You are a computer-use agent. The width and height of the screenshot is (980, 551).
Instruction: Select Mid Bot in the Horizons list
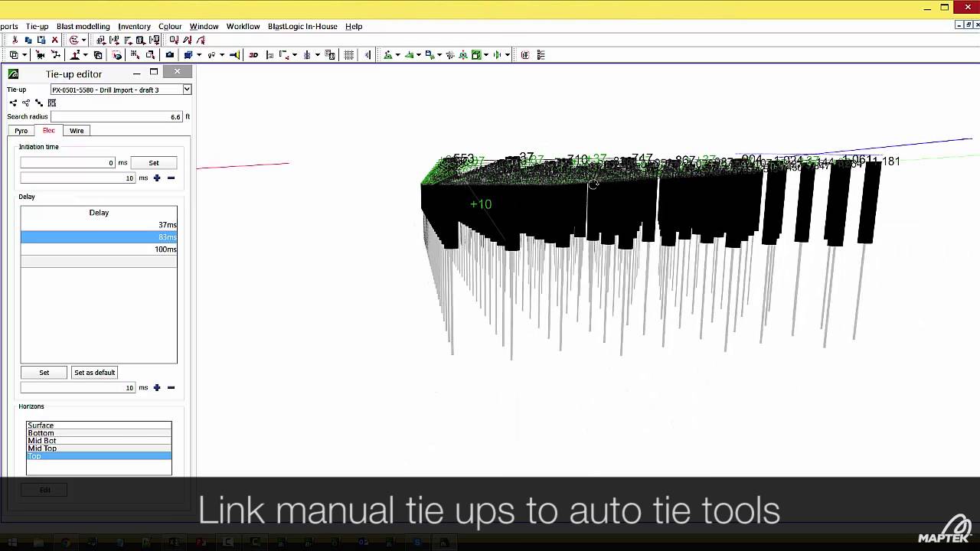(x=99, y=441)
